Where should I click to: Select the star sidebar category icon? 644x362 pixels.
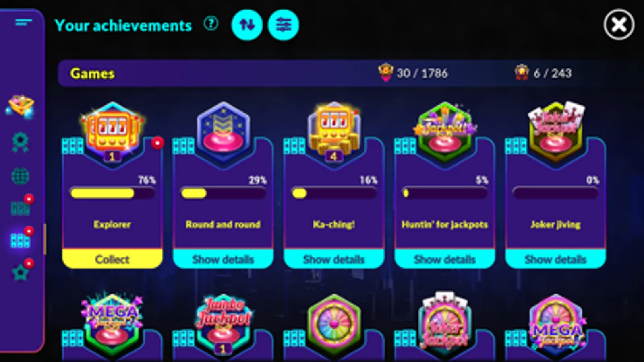tap(20, 273)
